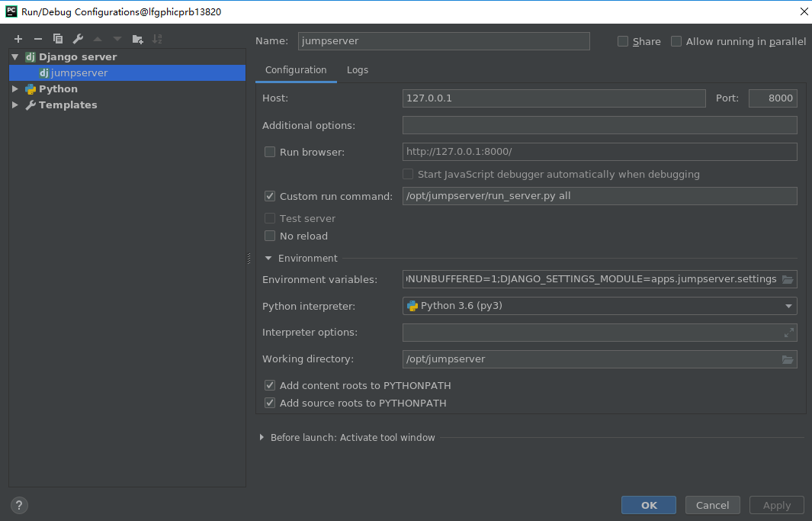Copy the jumpserver configuration
812x521 pixels.
tap(57, 38)
